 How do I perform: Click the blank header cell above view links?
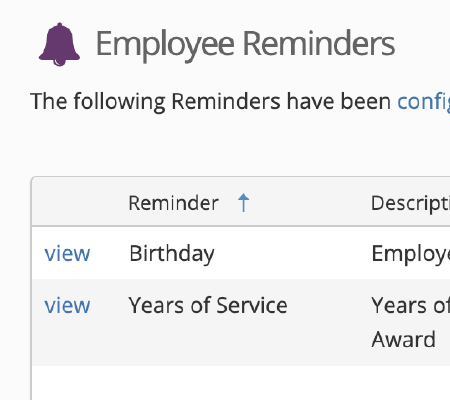tap(77, 203)
